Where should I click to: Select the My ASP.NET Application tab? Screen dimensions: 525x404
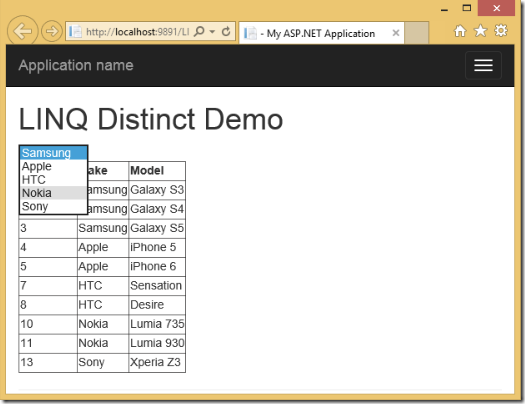(x=321, y=33)
